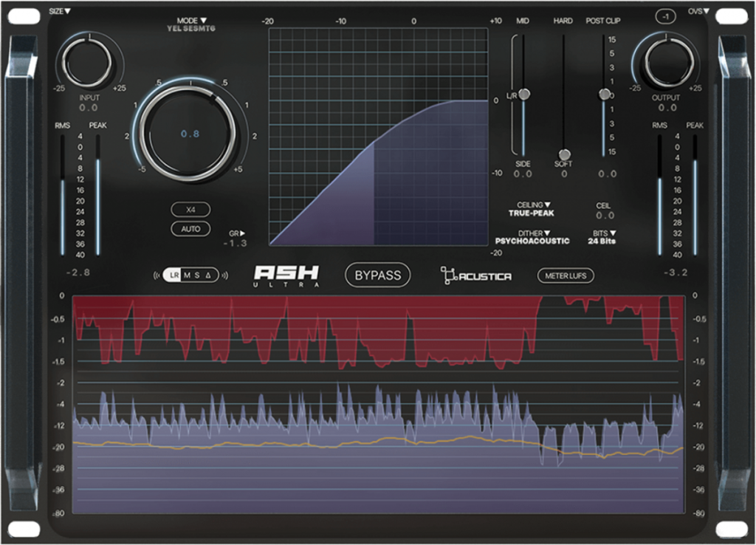Click the output peak readout -3.2

click(x=675, y=272)
